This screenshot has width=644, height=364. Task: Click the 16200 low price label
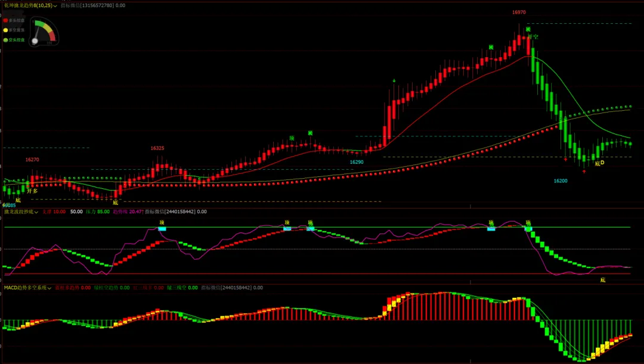tap(561, 181)
